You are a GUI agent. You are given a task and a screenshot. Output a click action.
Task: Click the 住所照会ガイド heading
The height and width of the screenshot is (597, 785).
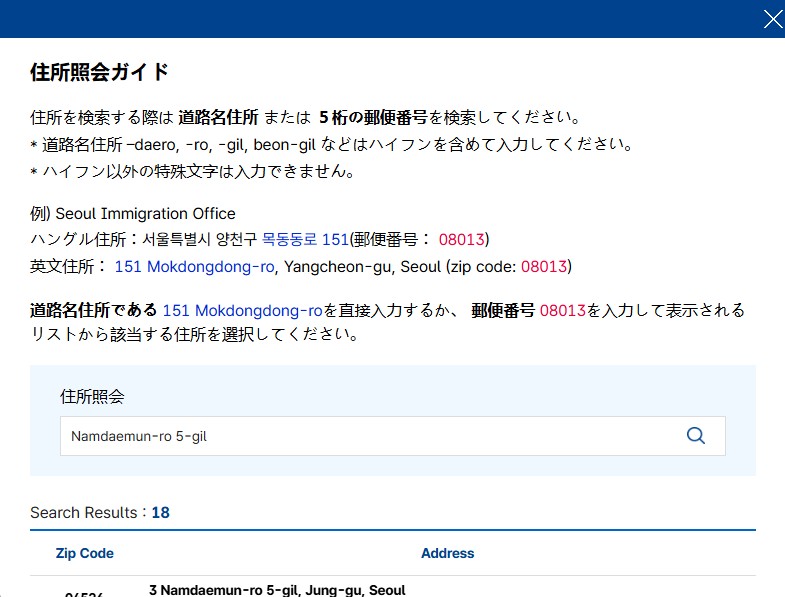pos(100,72)
